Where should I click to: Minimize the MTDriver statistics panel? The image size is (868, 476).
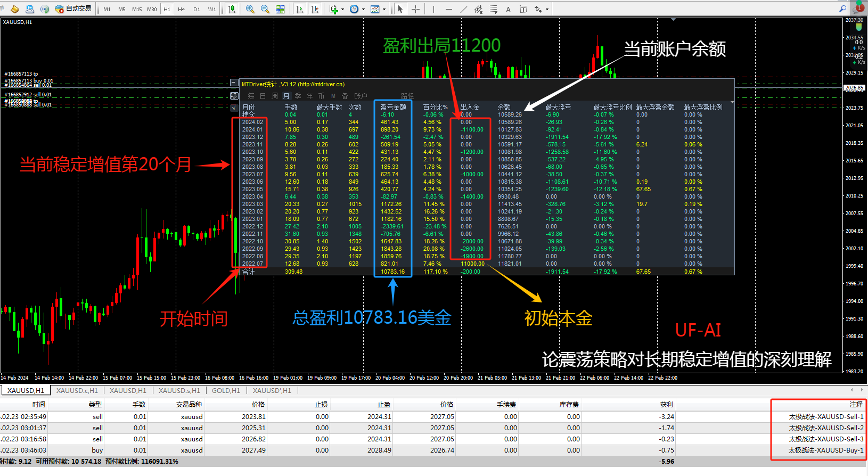(234, 83)
